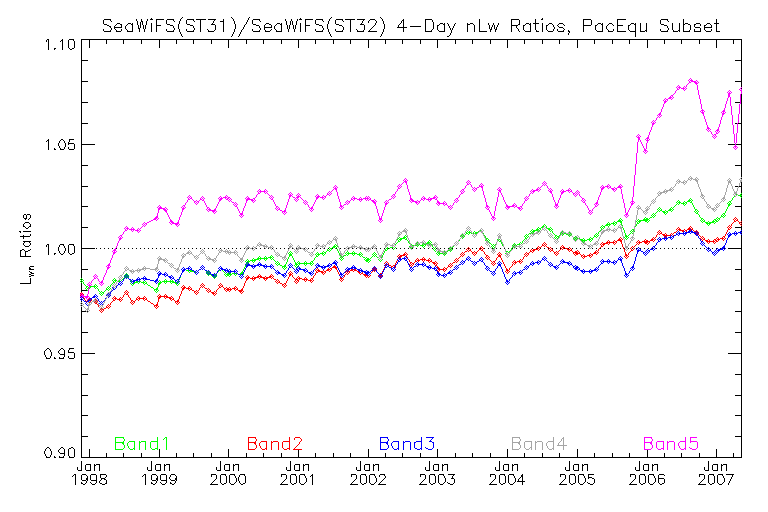Click the magenta Band5 legend label

671,444
